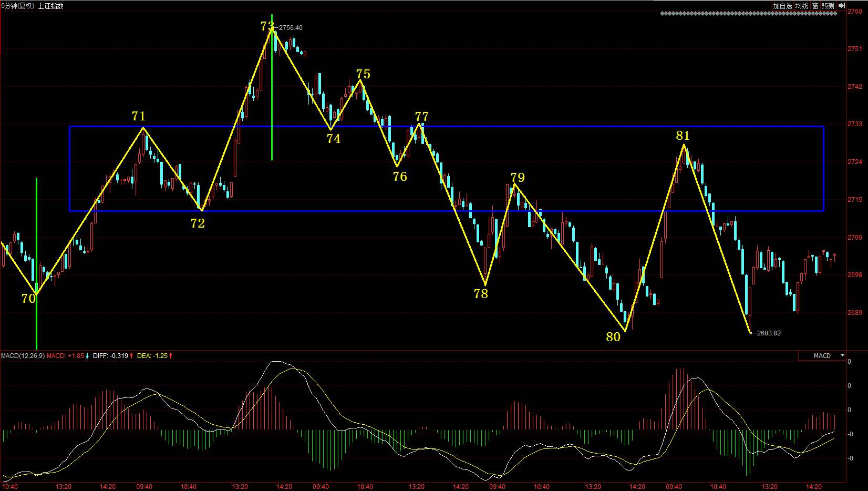Click the red up arrow beside DEA value

pyautogui.click(x=171, y=356)
